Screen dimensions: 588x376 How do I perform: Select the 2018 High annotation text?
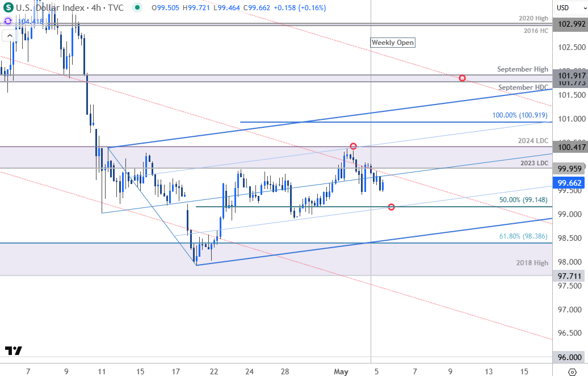coord(532,262)
